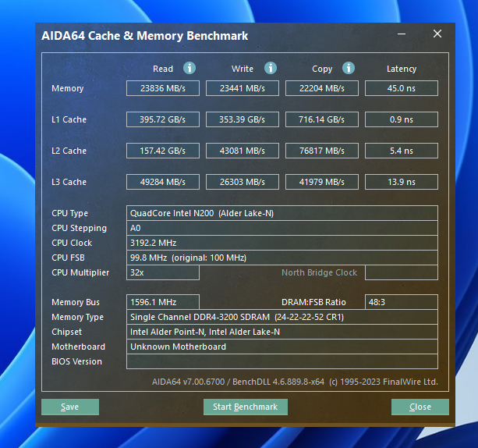This screenshot has width=478, height=448.
Task: Click the empty BIOS Version field
Action: pyautogui.click(x=282, y=361)
